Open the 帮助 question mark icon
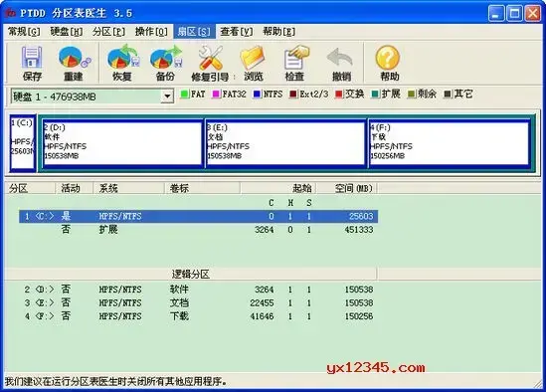The image size is (546, 392). (x=389, y=64)
